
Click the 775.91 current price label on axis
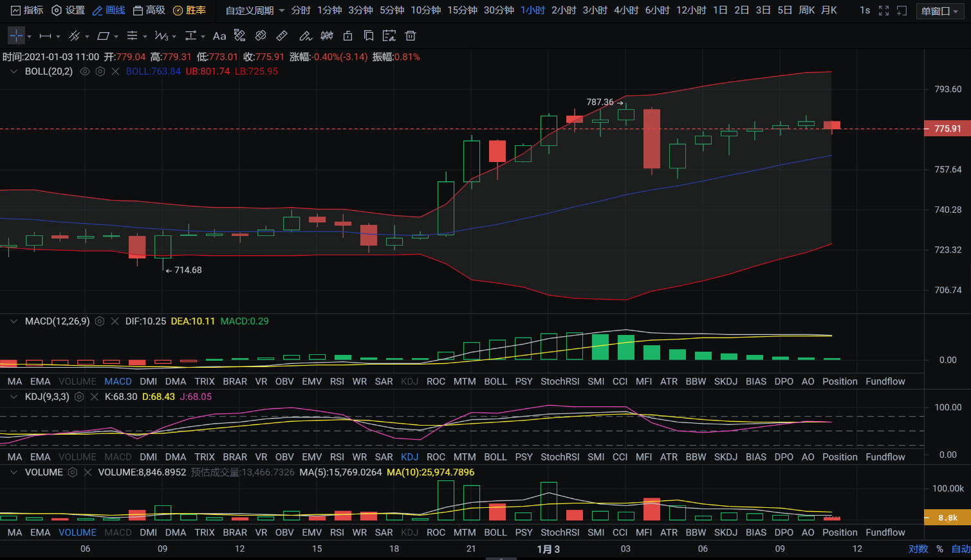947,129
